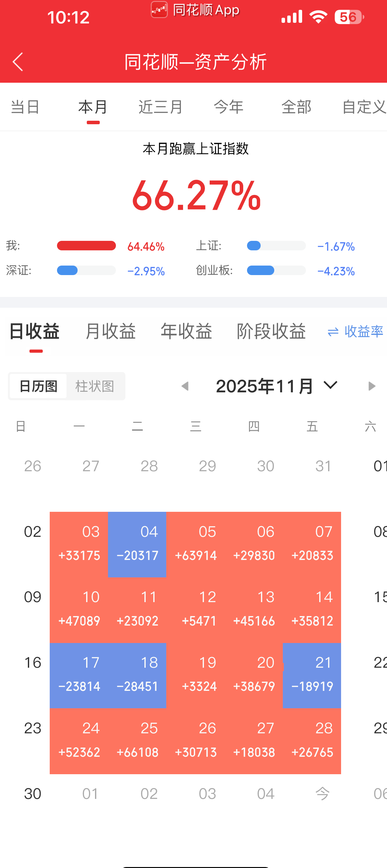This screenshot has width=387, height=868.
Task: Tap the 今 today cell
Action: tap(322, 794)
